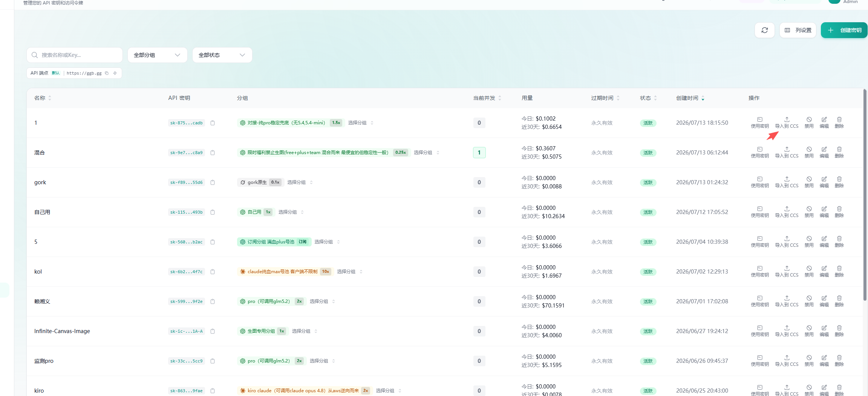Viewport: 868px width, 396px height.
Task: Click the claude纯血max号池 group tag
Action: click(x=285, y=272)
